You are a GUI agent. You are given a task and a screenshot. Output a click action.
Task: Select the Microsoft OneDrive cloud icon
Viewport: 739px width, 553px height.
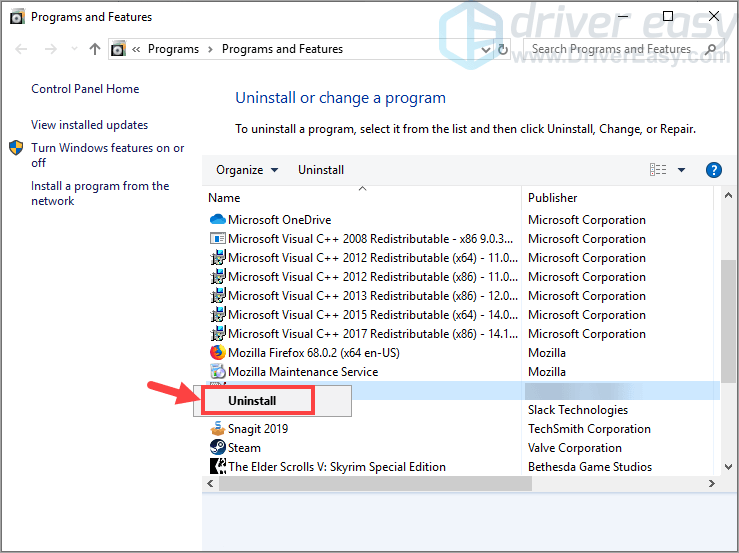[x=218, y=219]
